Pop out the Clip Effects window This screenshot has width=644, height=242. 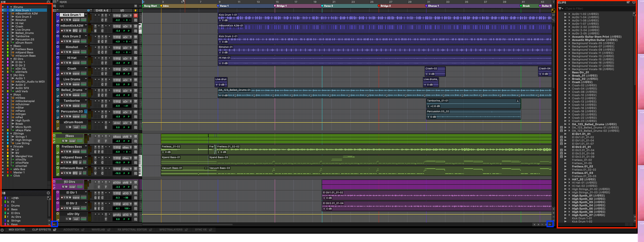pyautogui.click(x=54, y=230)
